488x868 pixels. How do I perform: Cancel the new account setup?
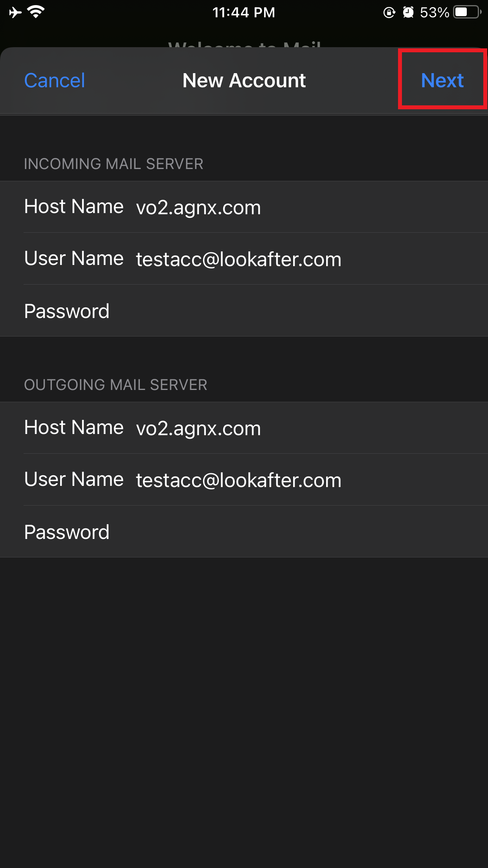[x=55, y=81]
